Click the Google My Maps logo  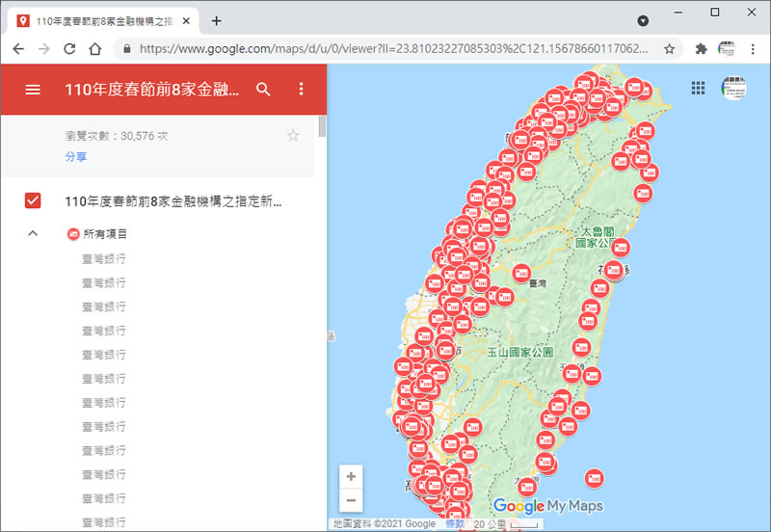point(547,506)
